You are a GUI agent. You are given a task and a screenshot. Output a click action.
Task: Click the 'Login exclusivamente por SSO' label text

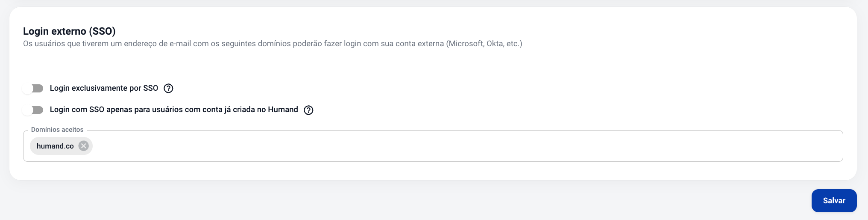coord(104,88)
